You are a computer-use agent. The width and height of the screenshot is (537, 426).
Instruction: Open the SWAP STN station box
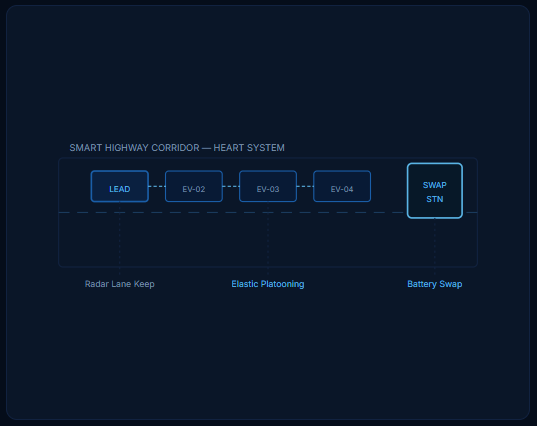click(x=435, y=191)
